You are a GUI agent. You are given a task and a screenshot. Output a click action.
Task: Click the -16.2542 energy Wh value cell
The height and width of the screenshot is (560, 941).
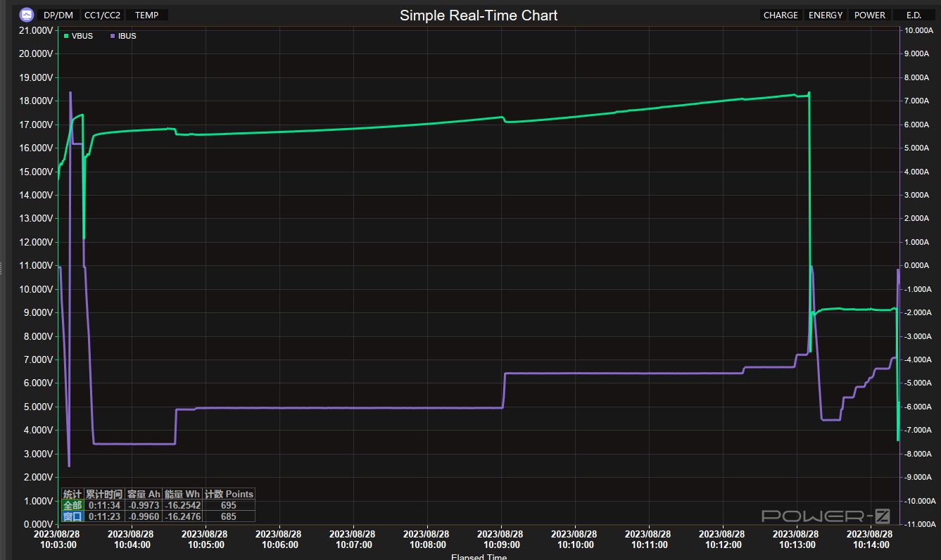click(182, 505)
